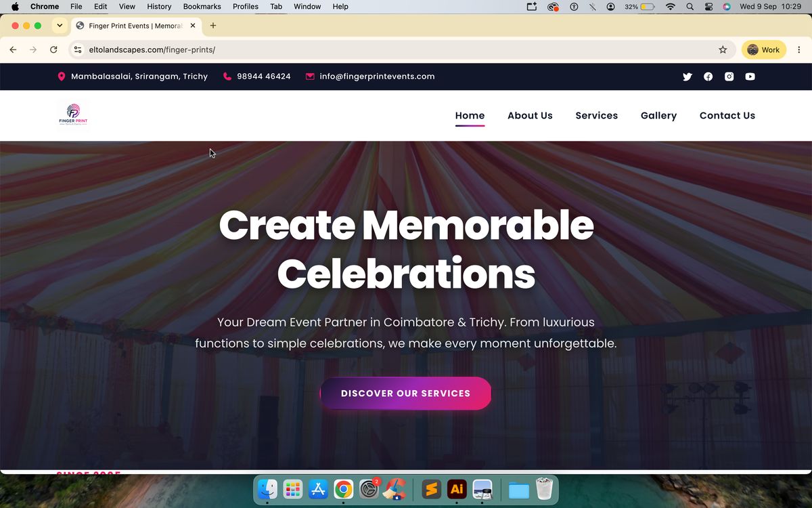The height and width of the screenshot is (508, 812).
Task: Click the date and time clock
Action: click(x=771, y=7)
